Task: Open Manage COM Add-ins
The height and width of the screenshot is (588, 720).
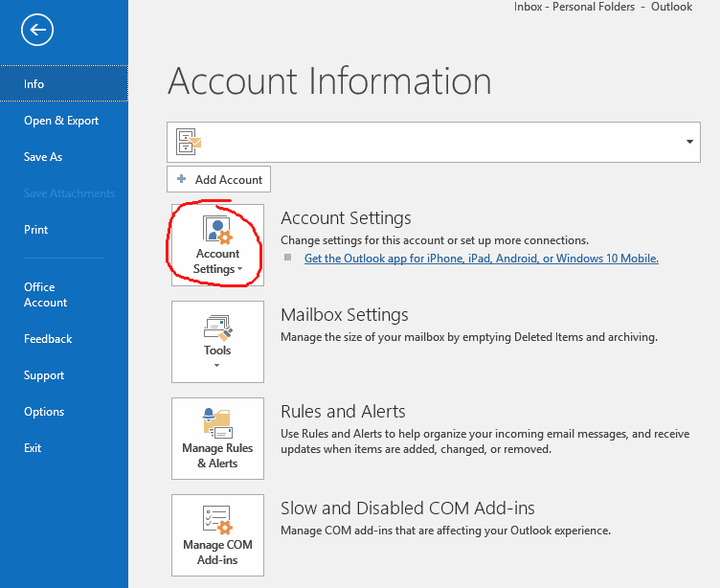Action: [217, 535]
